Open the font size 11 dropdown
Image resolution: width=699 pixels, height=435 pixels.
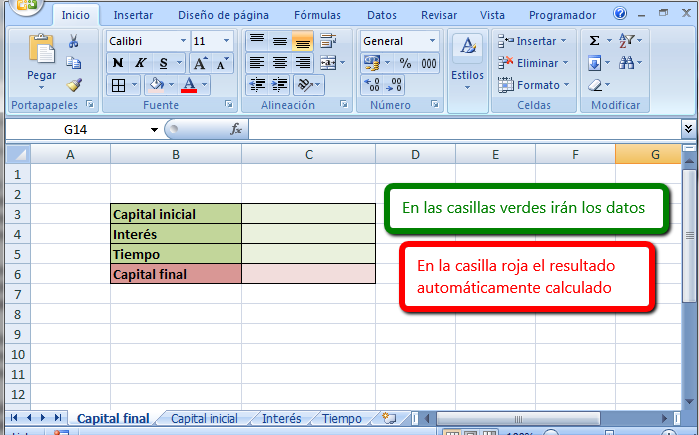tap(226, 41)
